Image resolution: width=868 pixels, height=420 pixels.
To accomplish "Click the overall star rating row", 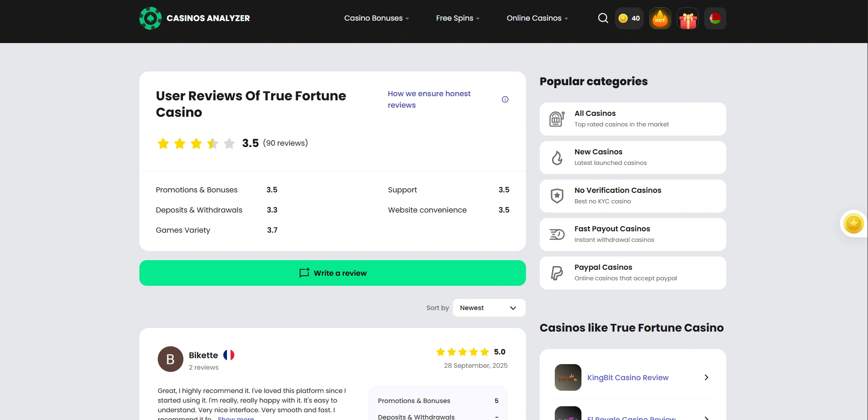I will point(196,143).
